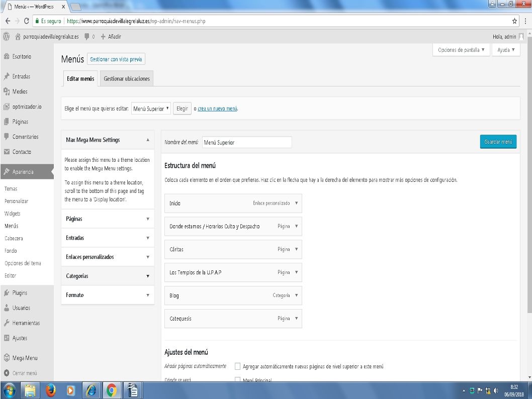532x399 pixels.
Task: Click Gestionar con vista previa button
Action: coord(116,59)
